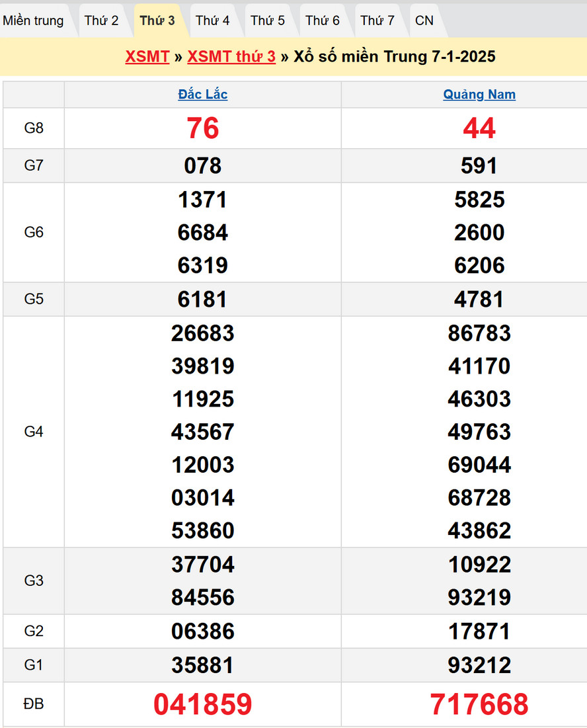This screenshot has width=587, height=728.
Task: Select the red G8 number 44
Action: click(479, 128)
